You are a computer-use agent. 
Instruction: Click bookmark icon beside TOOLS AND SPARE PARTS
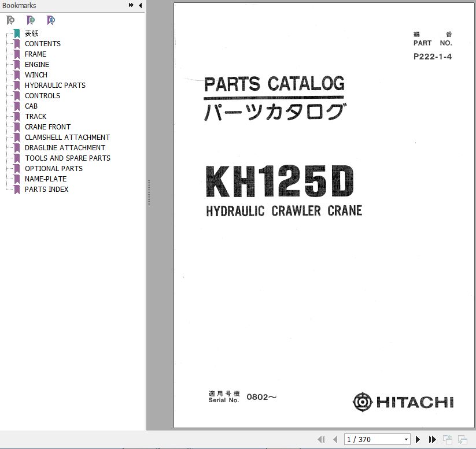17,158
